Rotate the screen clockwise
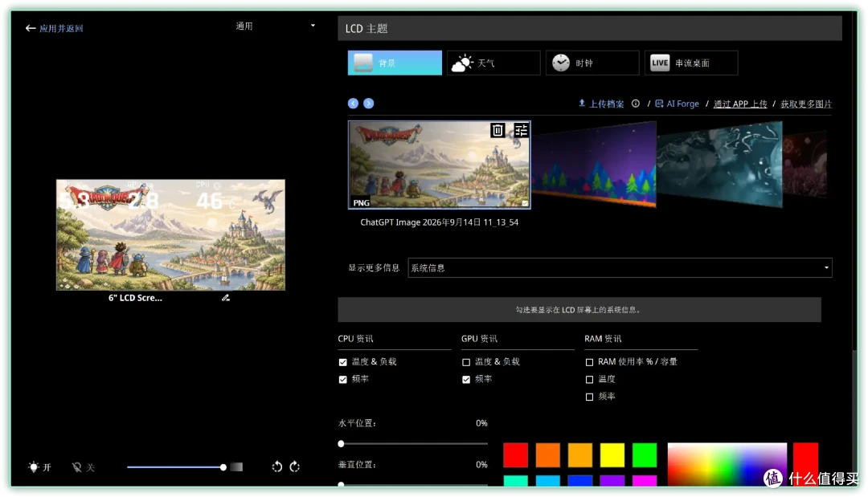The width and height of the screenshot is (868, 497). [294, 467]
